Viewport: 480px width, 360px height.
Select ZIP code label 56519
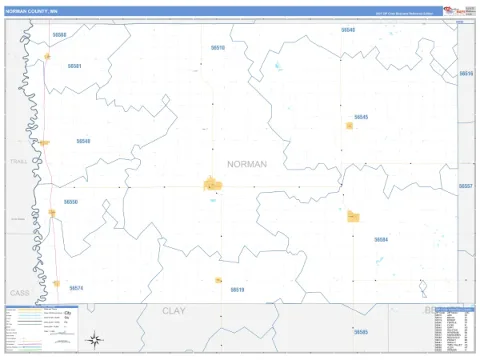pos(237,290)
